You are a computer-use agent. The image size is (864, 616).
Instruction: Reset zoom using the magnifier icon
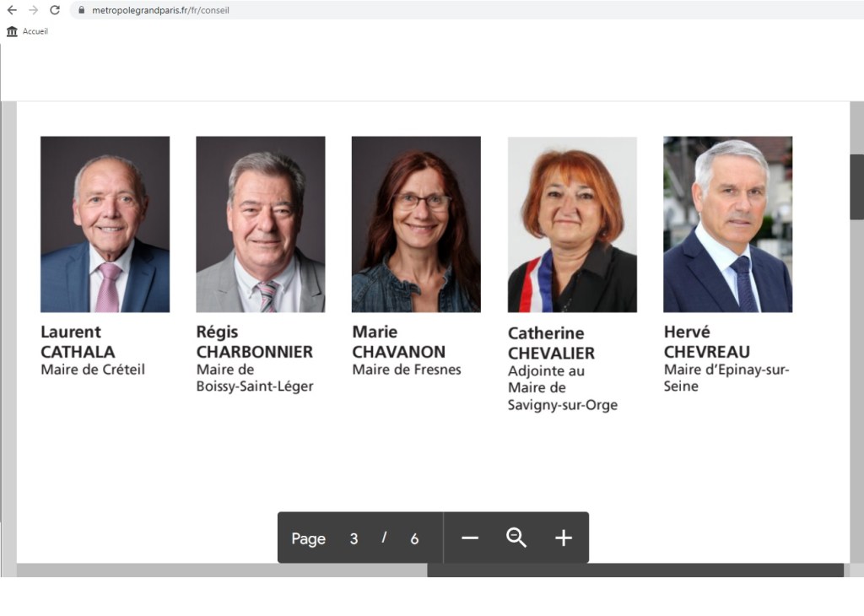[x=516, y=538]
